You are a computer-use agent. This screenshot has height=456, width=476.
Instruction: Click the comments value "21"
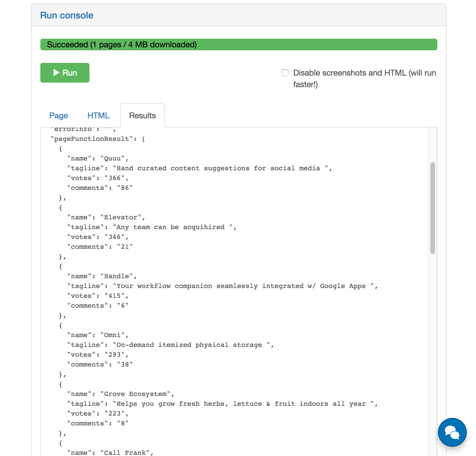[125, 247]
